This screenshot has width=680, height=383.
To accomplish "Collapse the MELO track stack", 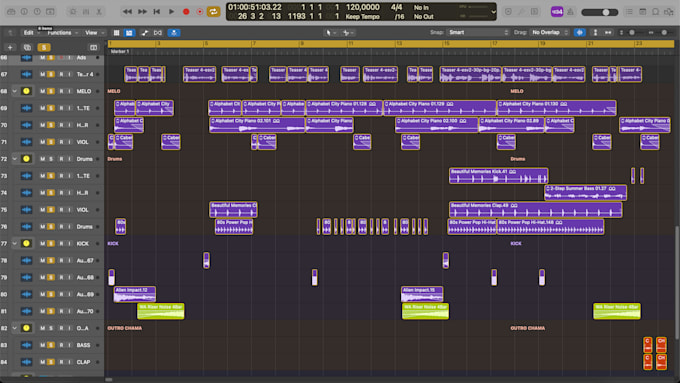I will coord(14,91).
